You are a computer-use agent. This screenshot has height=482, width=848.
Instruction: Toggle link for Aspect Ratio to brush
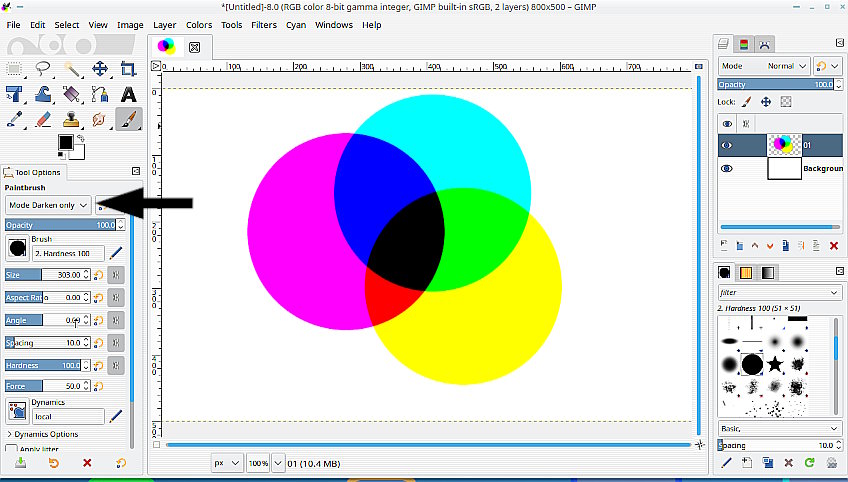pyautogui.click(x=116, y=298)
